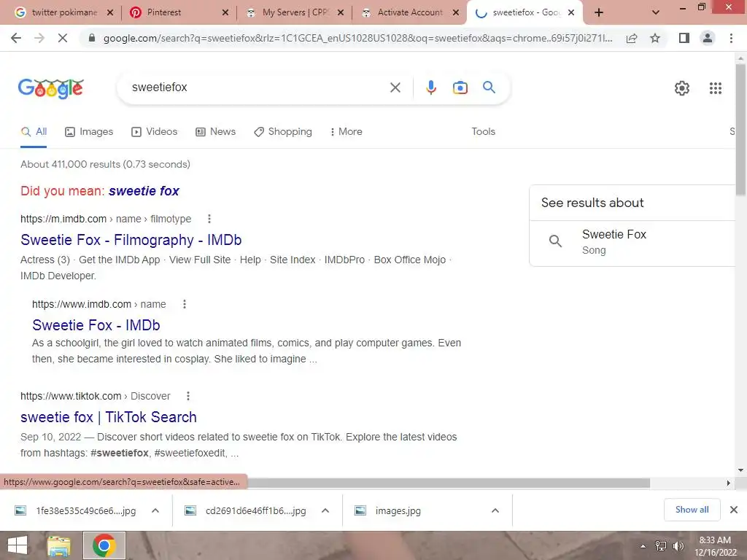Viewport: 747px width, 560px height.
Task: Click the Google holiday logo
Action: [51, 88]
